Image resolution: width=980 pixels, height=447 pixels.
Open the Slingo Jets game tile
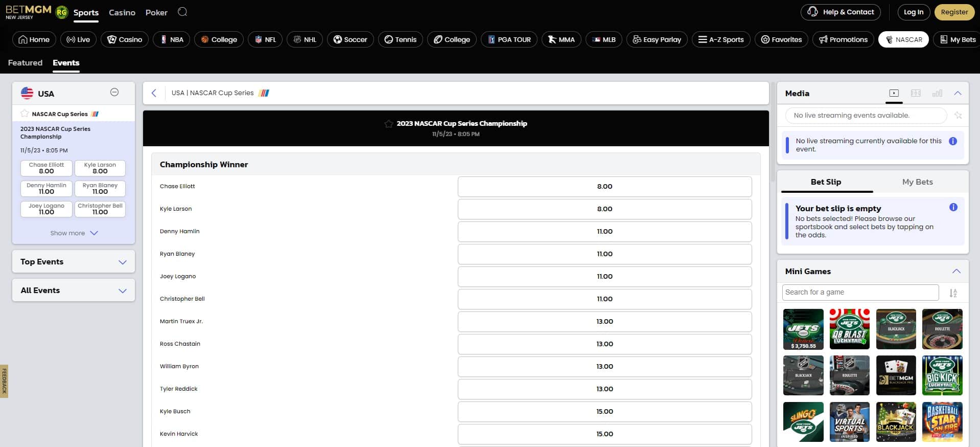click(x=803, y=422)
